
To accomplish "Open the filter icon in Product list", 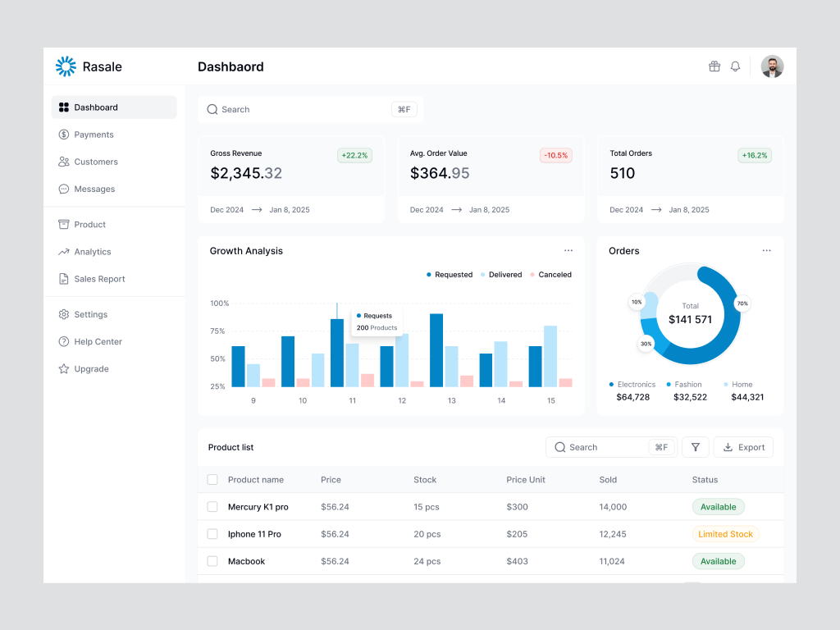I will 695,447.
